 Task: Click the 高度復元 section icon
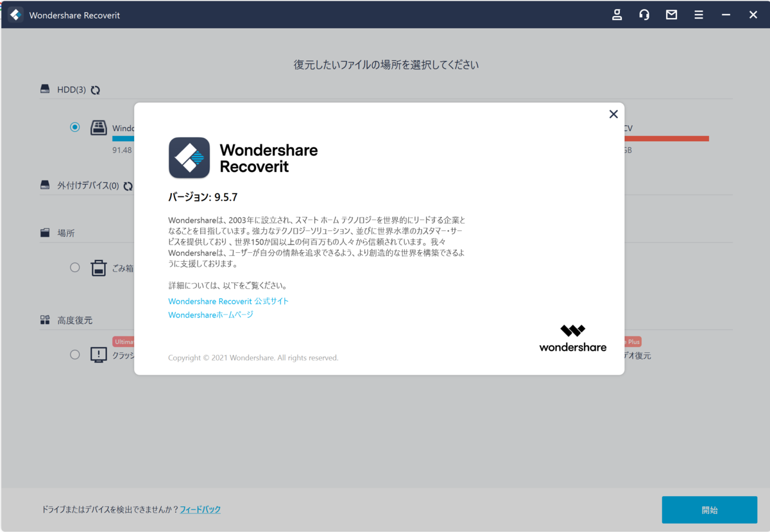coord(45,320)
